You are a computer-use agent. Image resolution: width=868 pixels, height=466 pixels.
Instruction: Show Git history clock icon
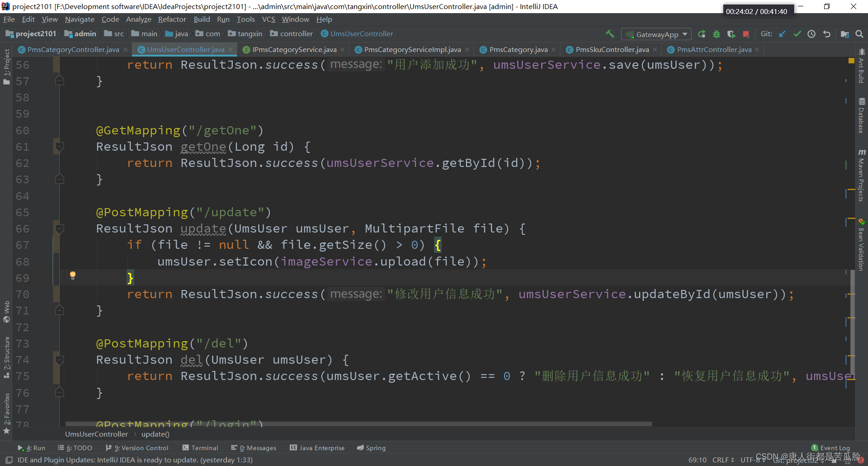pyautogui.click(x=811, y=34)
